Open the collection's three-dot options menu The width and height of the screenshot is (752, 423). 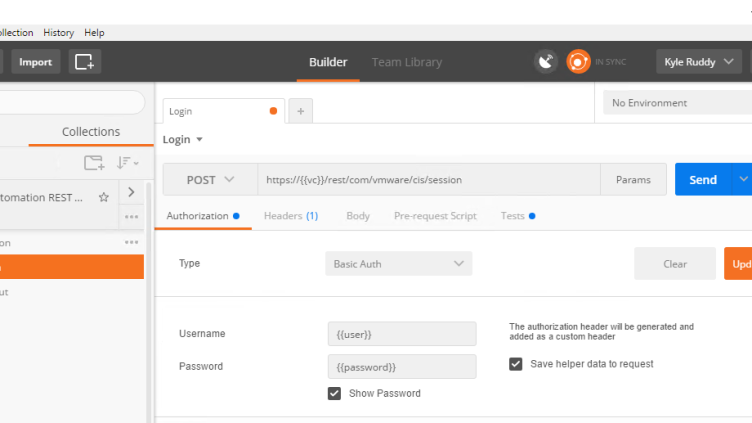click(131, 217)
